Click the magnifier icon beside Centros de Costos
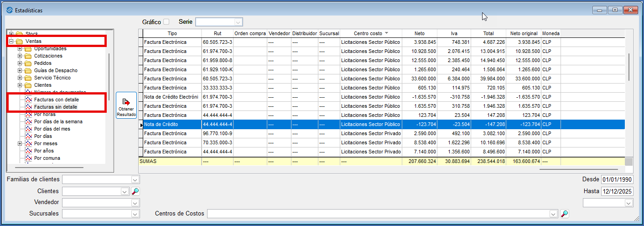Image resolution: width=644 pixels, height=226 pixels. coord(564,214)
